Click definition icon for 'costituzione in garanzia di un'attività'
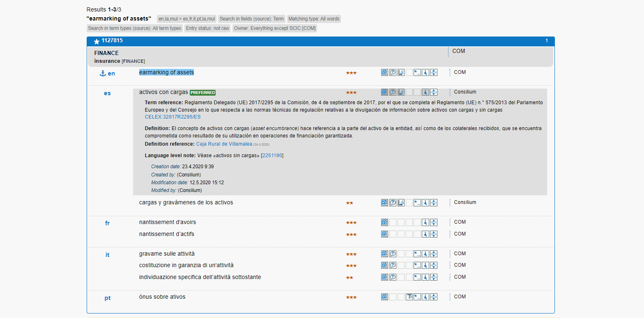Viewport: 644px width, 318px height. coord(393,265)
